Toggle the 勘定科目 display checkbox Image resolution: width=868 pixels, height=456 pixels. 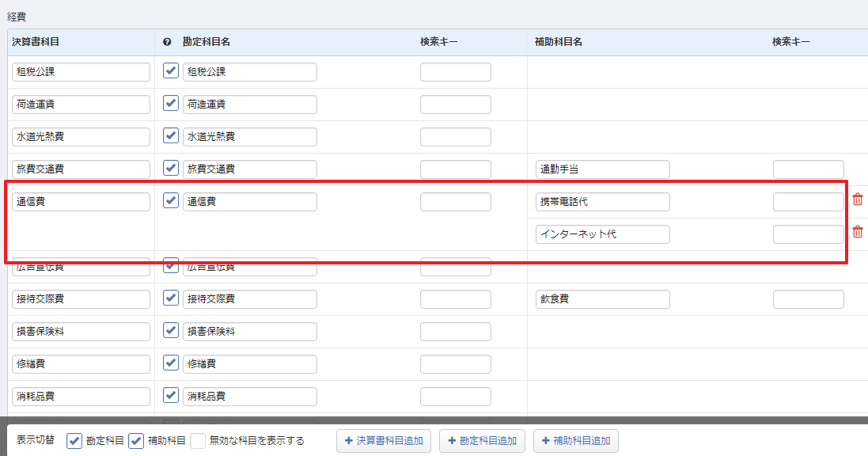tap(74, 441)
